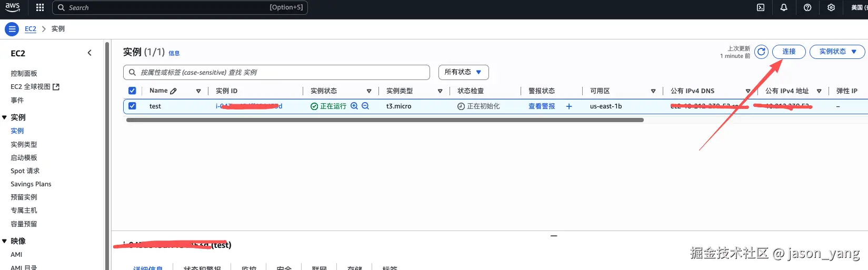The image size is (868, 270).
Task: Edit the Name column pencil icon
Action: (173, 91)
